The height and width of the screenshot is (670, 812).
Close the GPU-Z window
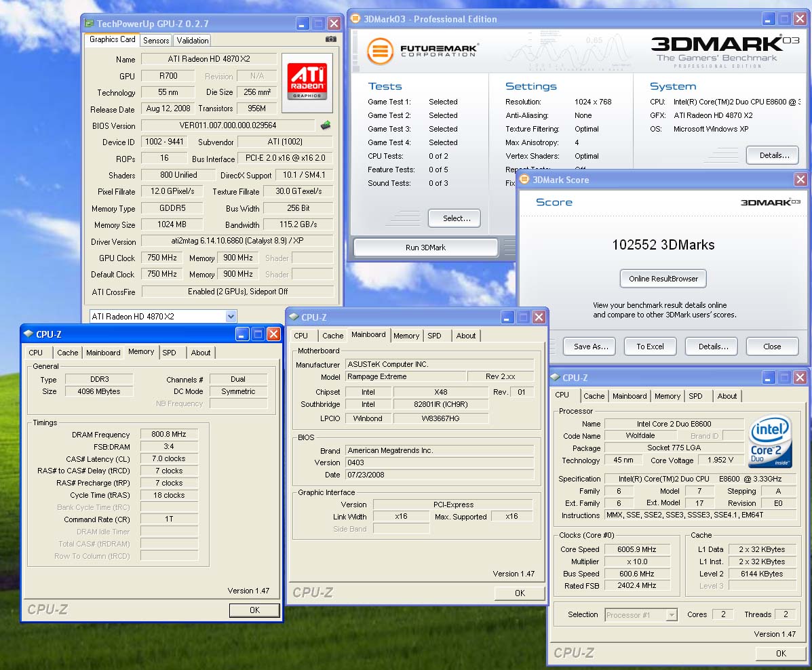(334, 23)
